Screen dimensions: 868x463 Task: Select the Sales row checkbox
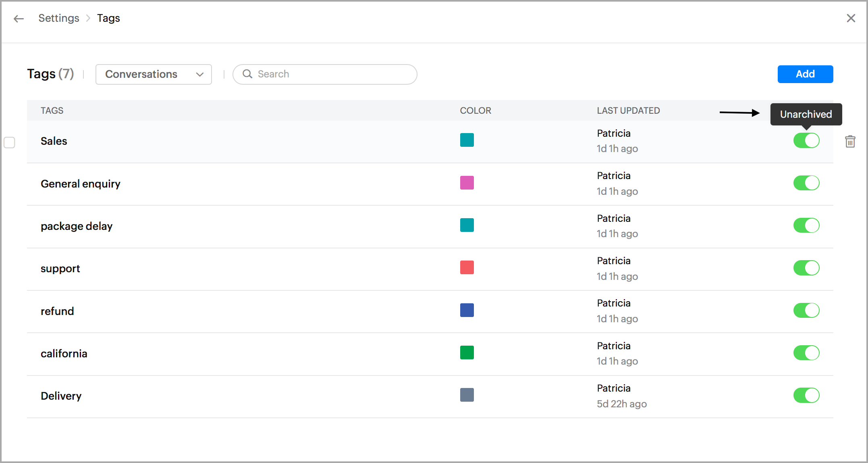pos(9,142)
